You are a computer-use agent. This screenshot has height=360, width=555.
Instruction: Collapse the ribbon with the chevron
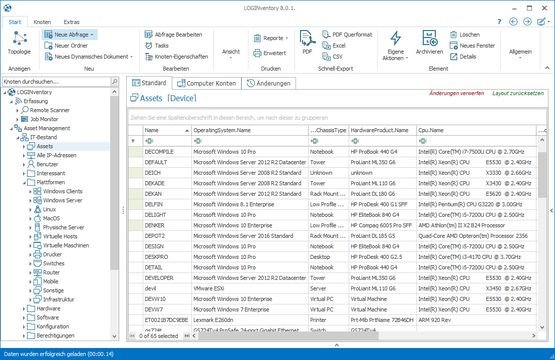tap(547, 67)
